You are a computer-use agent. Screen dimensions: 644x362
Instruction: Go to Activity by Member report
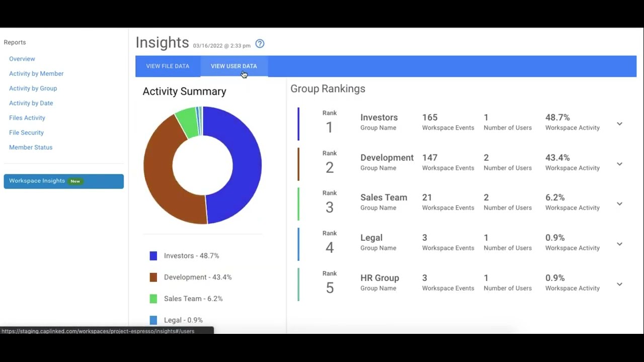coord(36,73)
